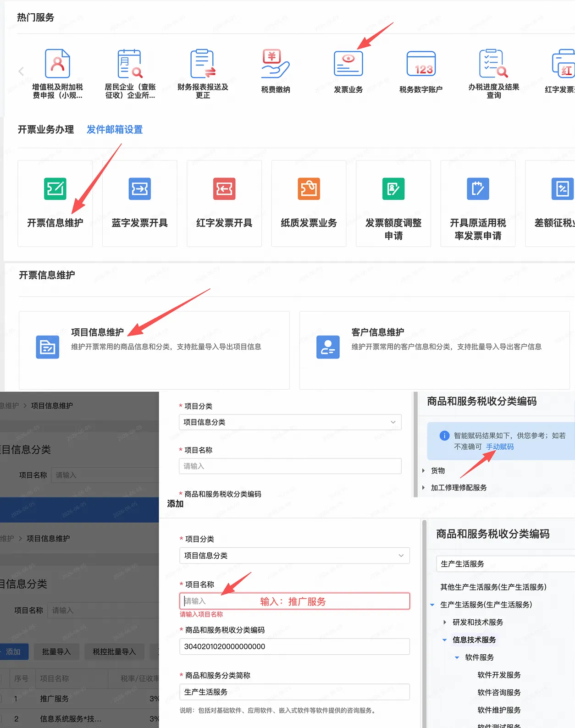Open 红字发票开具 icon card
Screen dimensions: 575x728
pyautogui.click(x=224, y=189)
